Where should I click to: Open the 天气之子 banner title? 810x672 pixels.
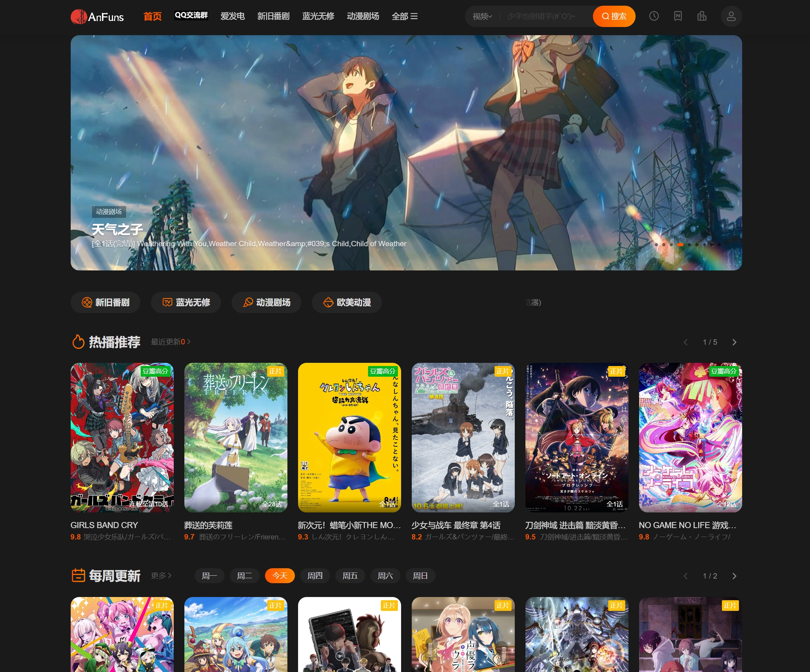pyautogui.click(x=117, y=230)
